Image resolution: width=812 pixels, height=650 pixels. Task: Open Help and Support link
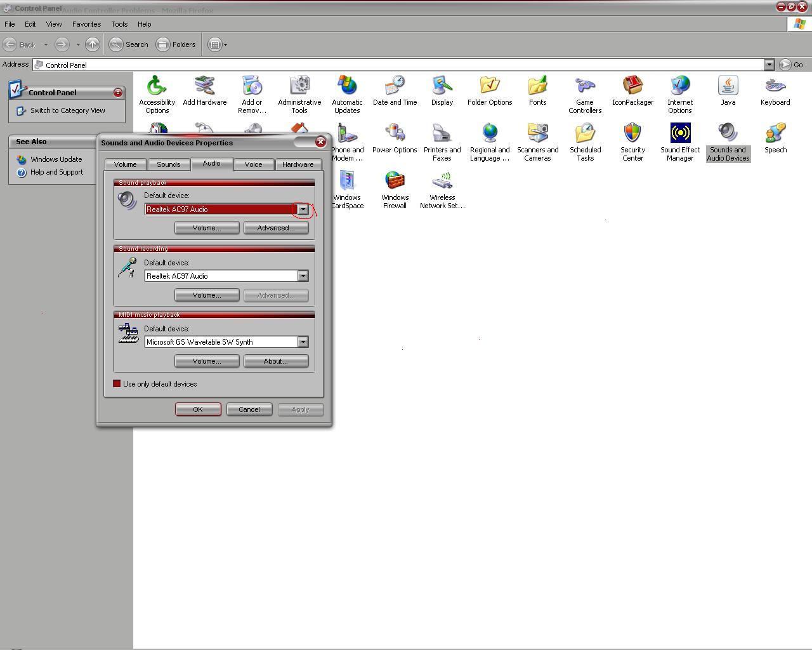pyautogui.click(x=57, y=172)
